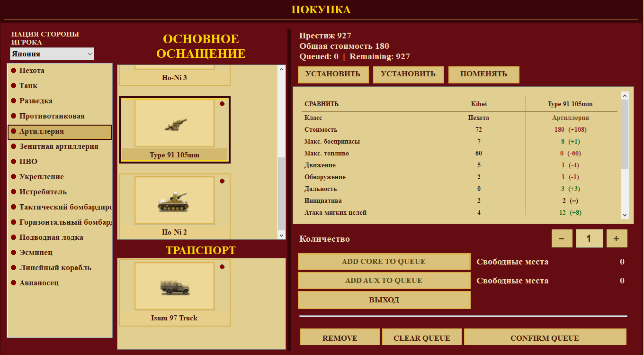Click the ВЫХОД button
The height and width of the screenshot is (355, 644).
[384, 300]
